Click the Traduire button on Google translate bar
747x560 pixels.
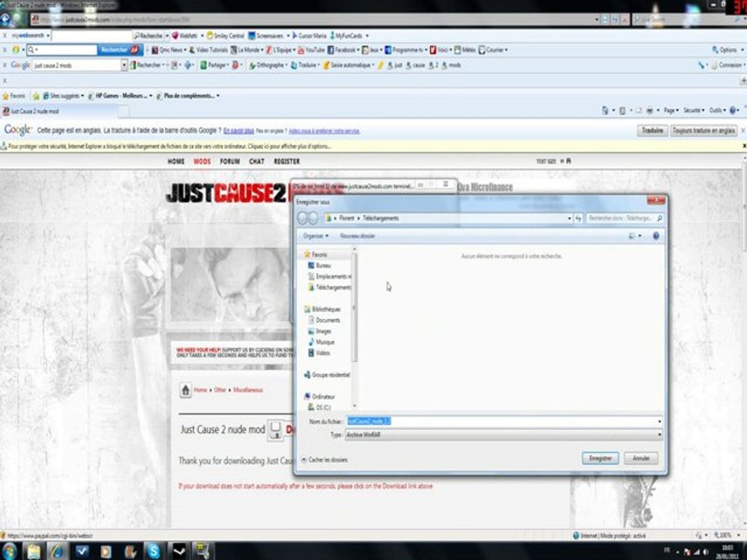coord(652,131)
